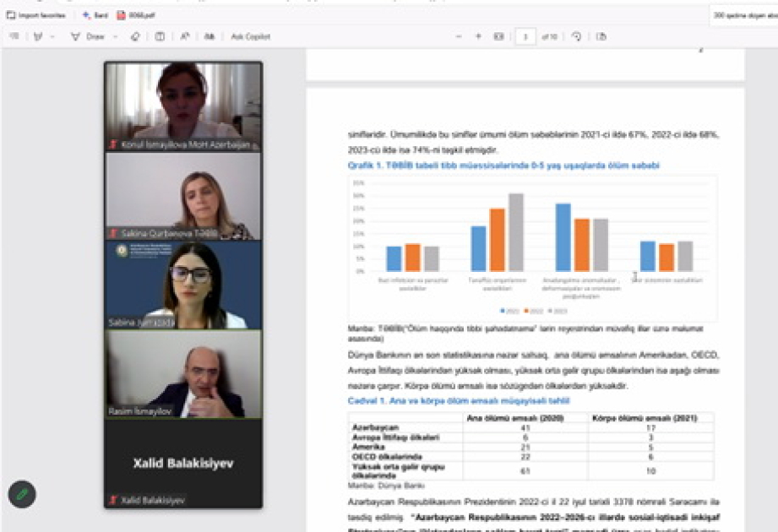Click the 'Avropa İttifaqı ölkələri' row label

coord(395,437)
